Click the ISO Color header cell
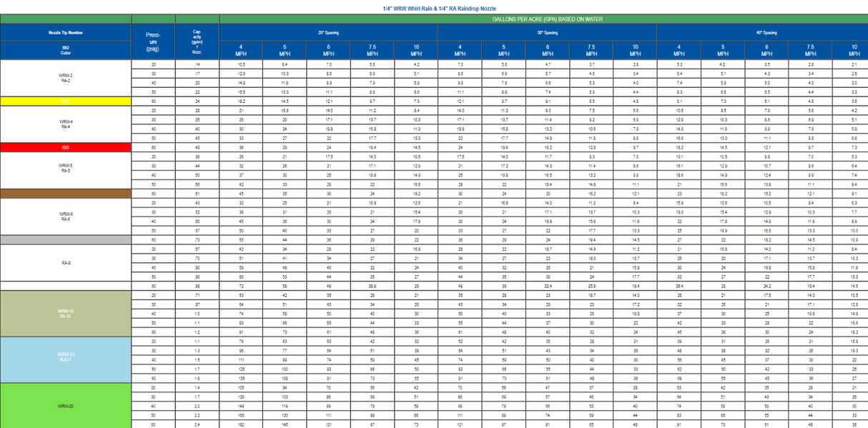 65,50
